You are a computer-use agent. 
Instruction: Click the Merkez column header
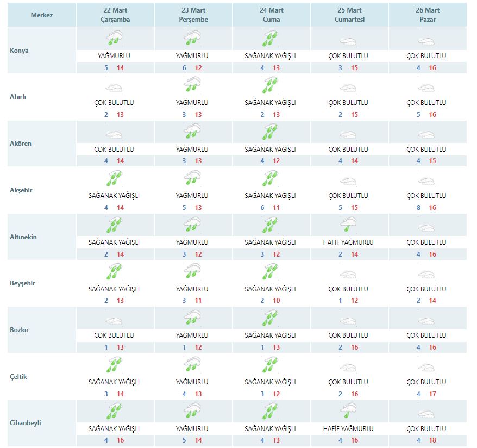tap(42, 15)
